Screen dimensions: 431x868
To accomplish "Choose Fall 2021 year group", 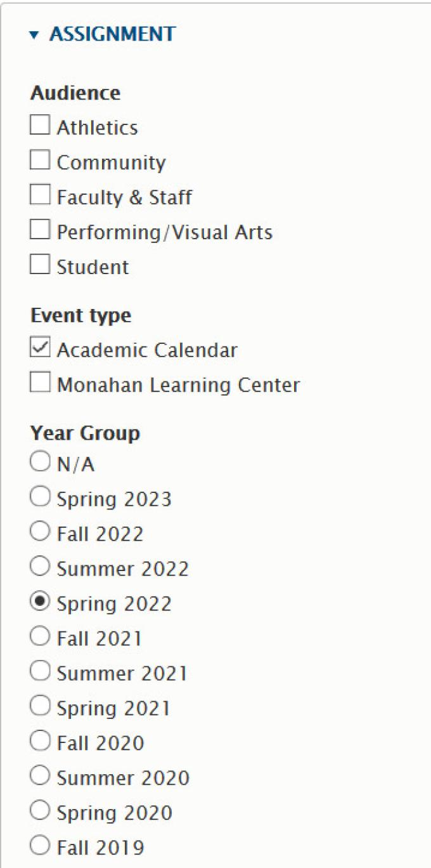I will tap(39, 638).
